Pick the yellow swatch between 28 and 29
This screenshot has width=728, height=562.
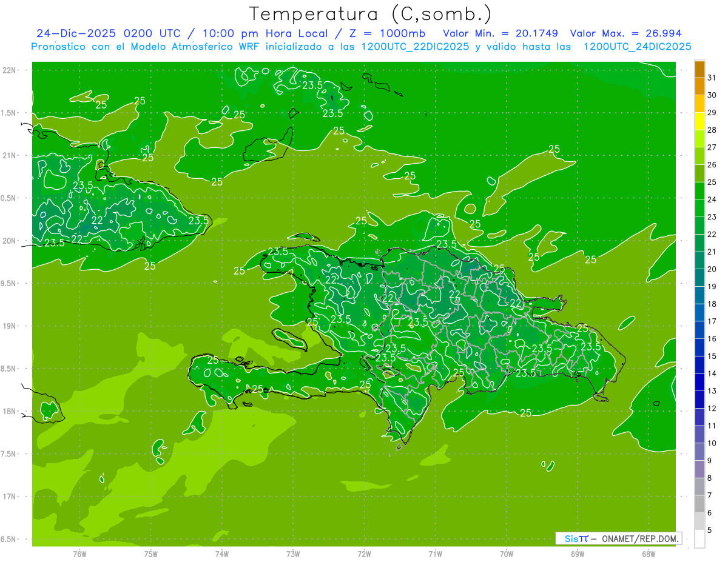[699, 121]
